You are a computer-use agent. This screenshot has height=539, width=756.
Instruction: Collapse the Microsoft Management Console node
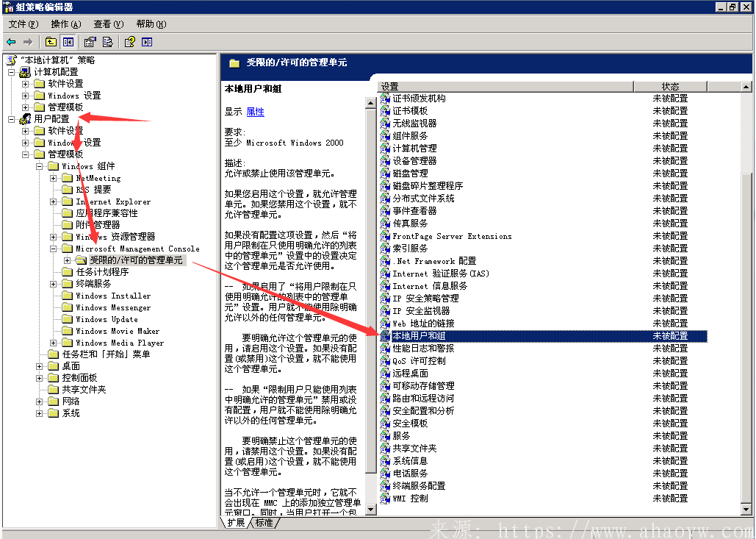coord(54,249)
